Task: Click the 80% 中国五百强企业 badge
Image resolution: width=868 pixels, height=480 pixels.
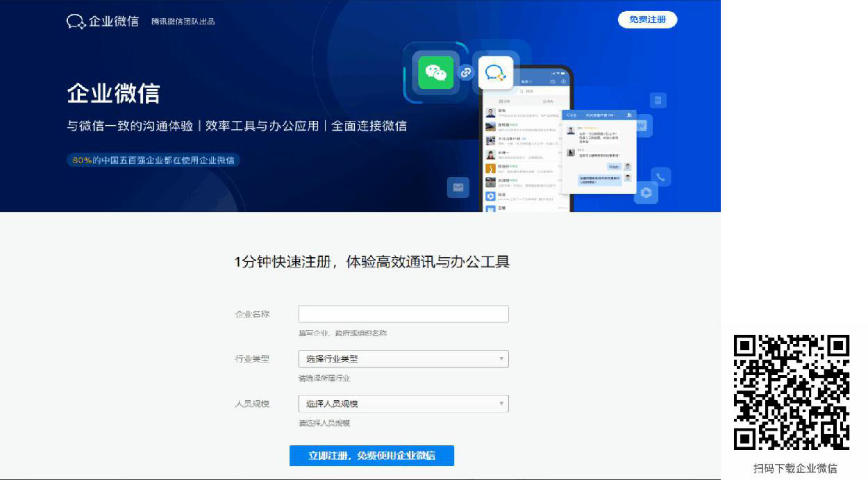Action: pos(153,160)
